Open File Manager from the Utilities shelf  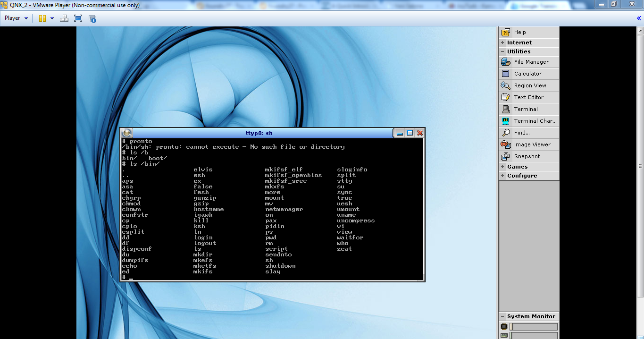coord(528,62)
